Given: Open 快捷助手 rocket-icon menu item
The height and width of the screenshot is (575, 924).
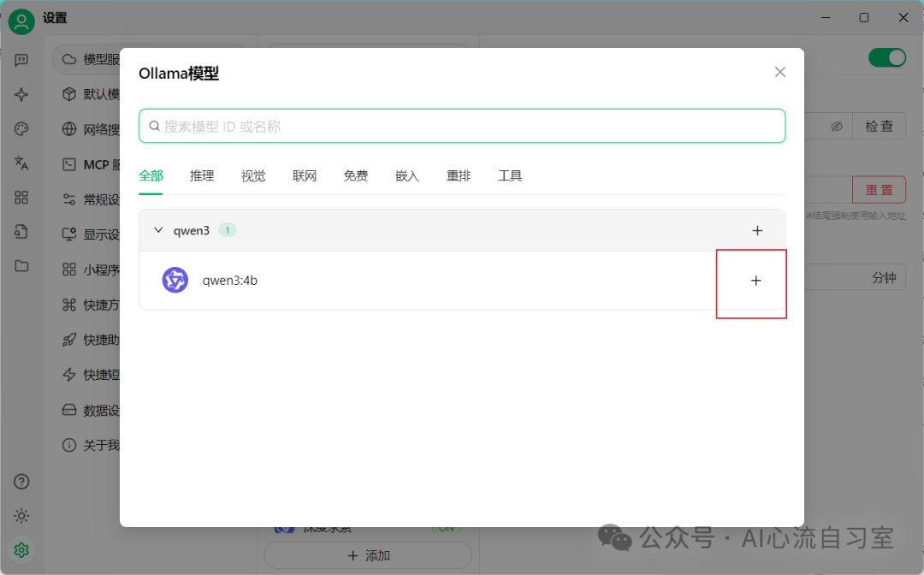Looking at the screenshot, I should (92, 340).
